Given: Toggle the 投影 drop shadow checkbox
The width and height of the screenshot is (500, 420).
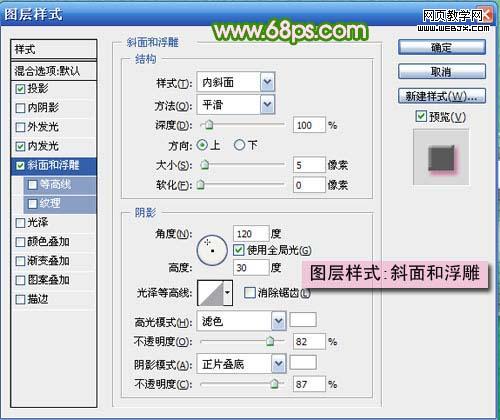Looking at the screenshot, I should point(20,89).
